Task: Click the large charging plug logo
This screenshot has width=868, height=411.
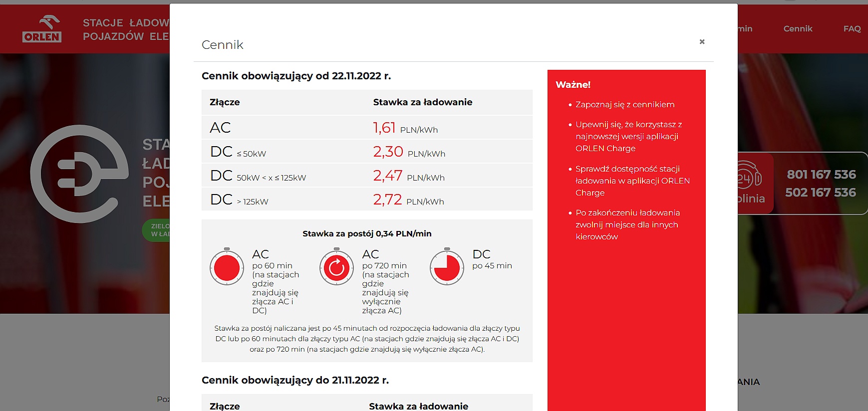Action: coord(79,174)
